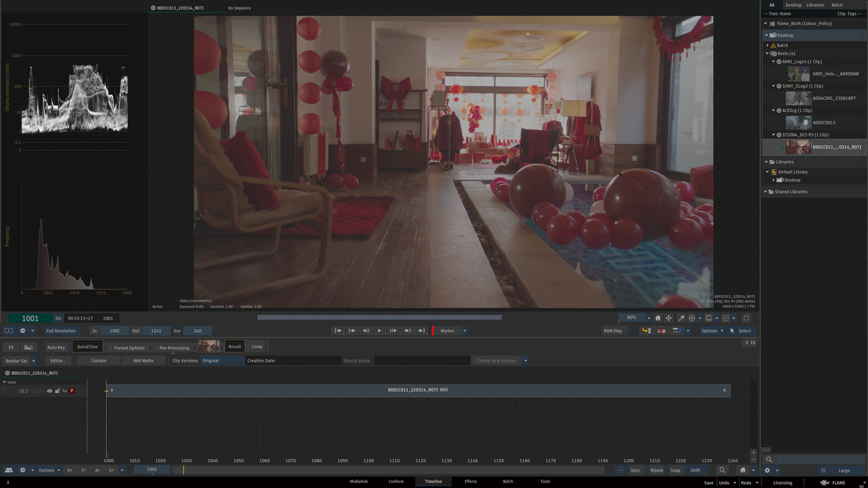The width and height of the screenshot is (868, 488).
Task: Click the viewport monitor icon
Action: click(709, 318)
